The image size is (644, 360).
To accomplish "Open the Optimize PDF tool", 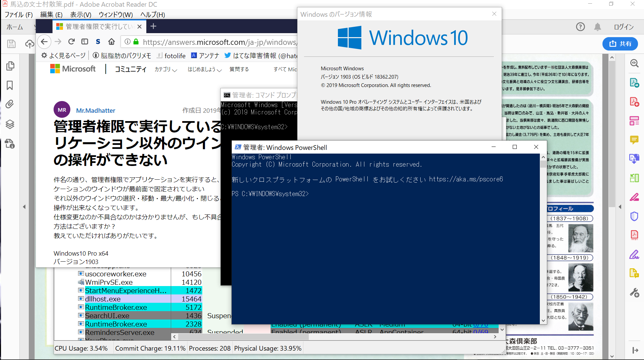I will (634, 235).
